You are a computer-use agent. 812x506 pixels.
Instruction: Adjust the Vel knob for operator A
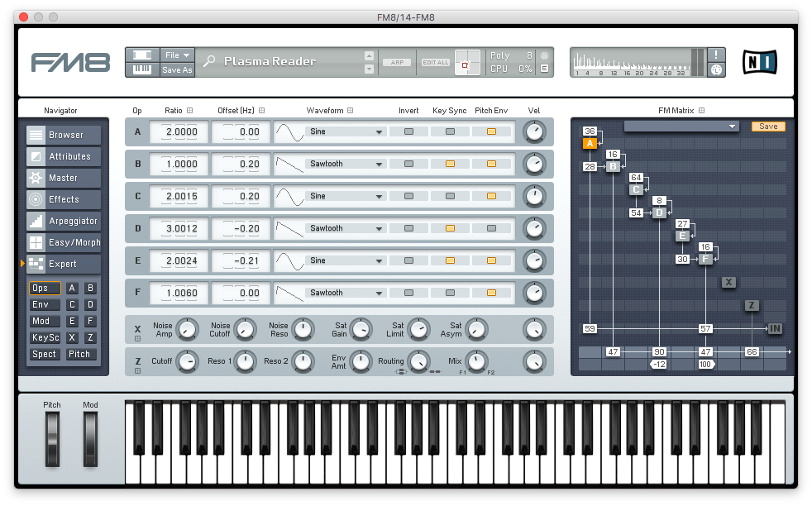(533, 131)
